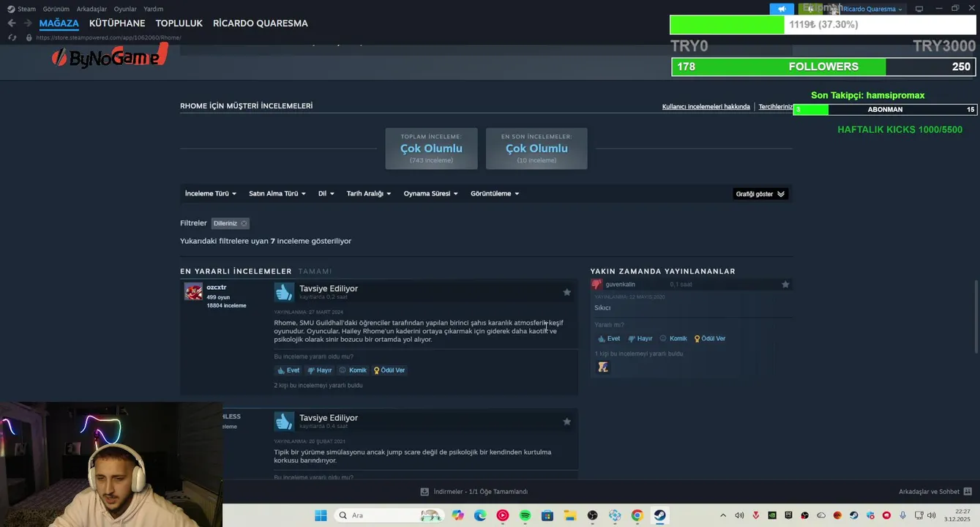Image resolution: width=980 pixels, height=527 pixels.
Task: Vote Hayır on guvenkalin review
Action: click(x=640, y=339)
